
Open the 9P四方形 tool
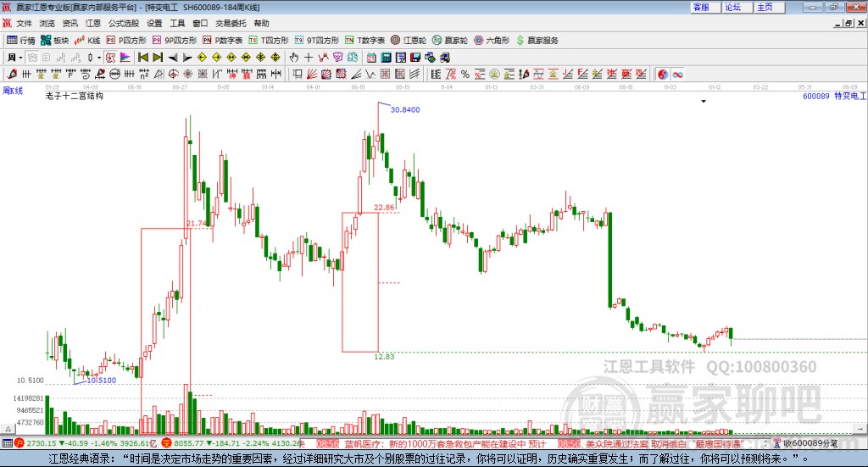[x=175, y=41]
